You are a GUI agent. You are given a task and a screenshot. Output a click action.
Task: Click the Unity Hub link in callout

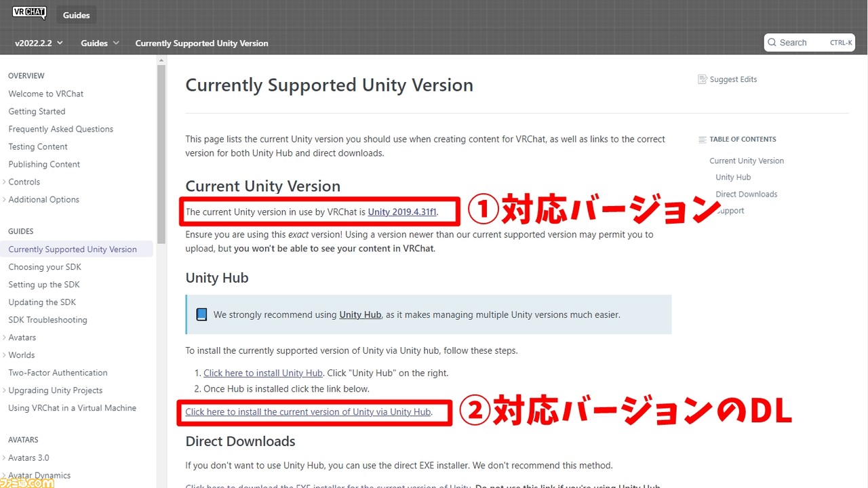click(x=360, y=314)
